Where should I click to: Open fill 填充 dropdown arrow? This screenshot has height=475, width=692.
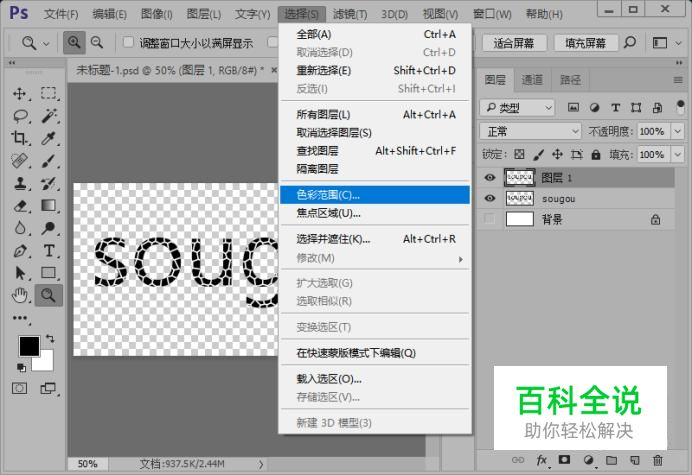click(677, 155)
